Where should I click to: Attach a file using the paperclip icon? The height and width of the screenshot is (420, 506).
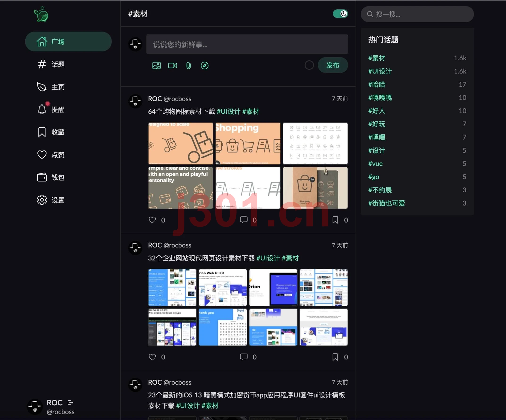point(188,66)
